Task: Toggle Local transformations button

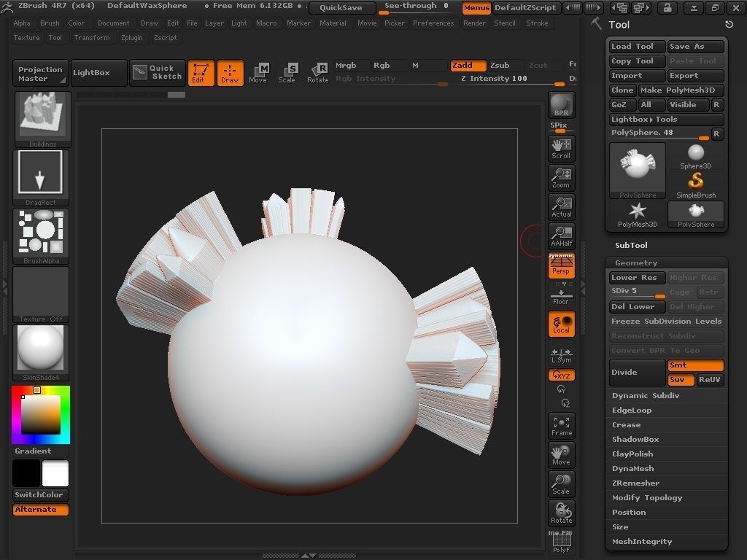Action: 561,324
